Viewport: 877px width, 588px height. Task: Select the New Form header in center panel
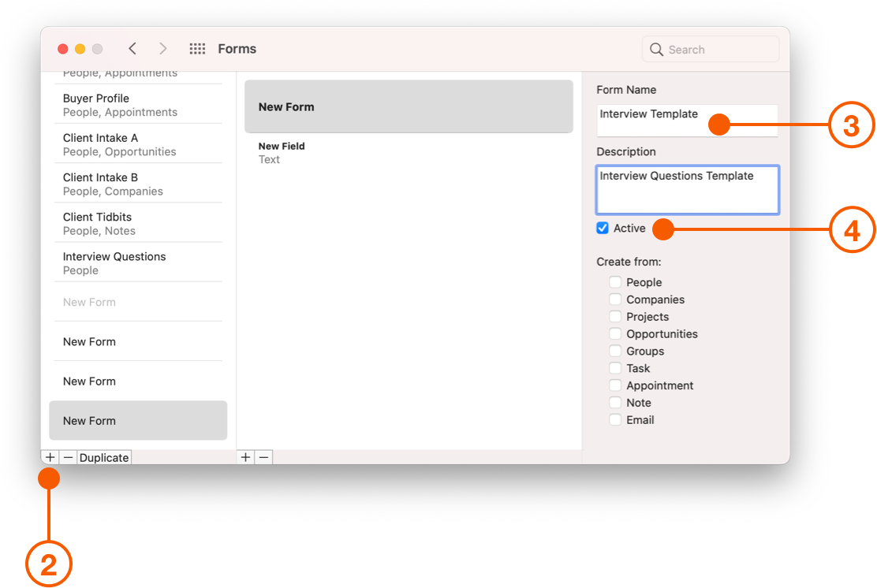[409, 106]
